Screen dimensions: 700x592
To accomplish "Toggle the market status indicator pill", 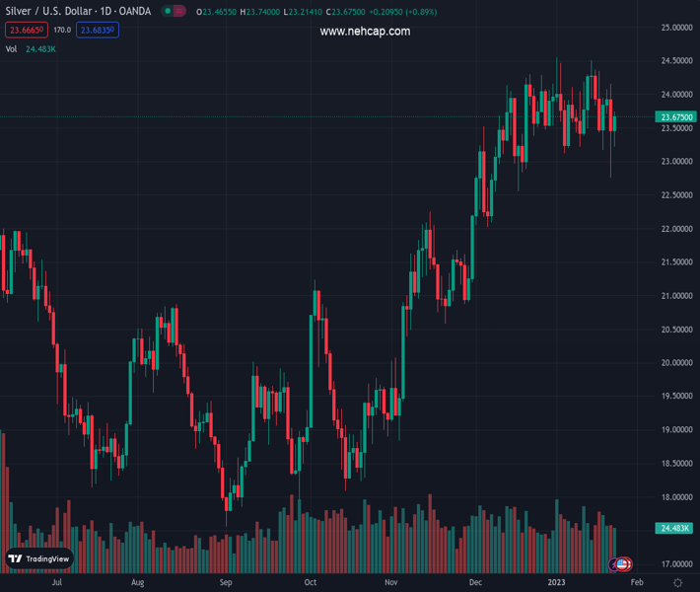I will [x=175, y=11].
